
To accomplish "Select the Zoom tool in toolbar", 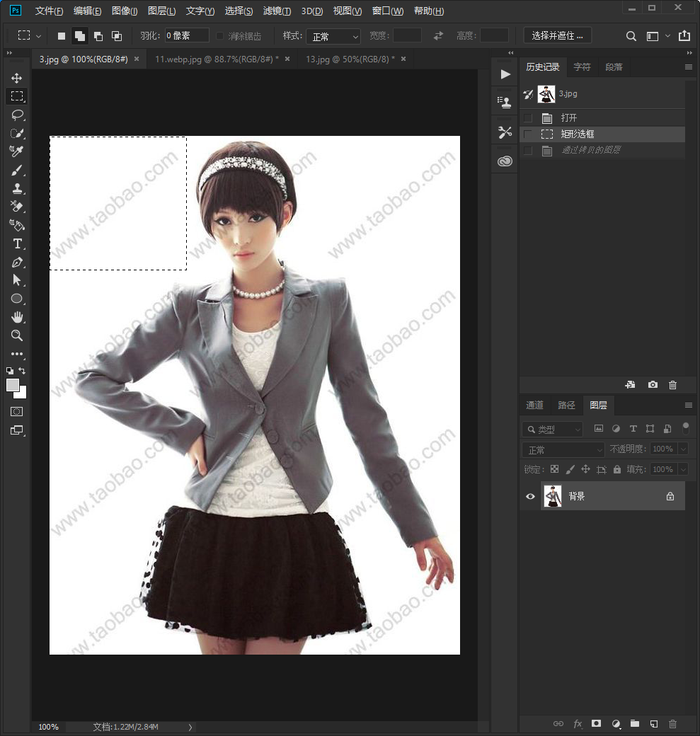I will 17,335.
